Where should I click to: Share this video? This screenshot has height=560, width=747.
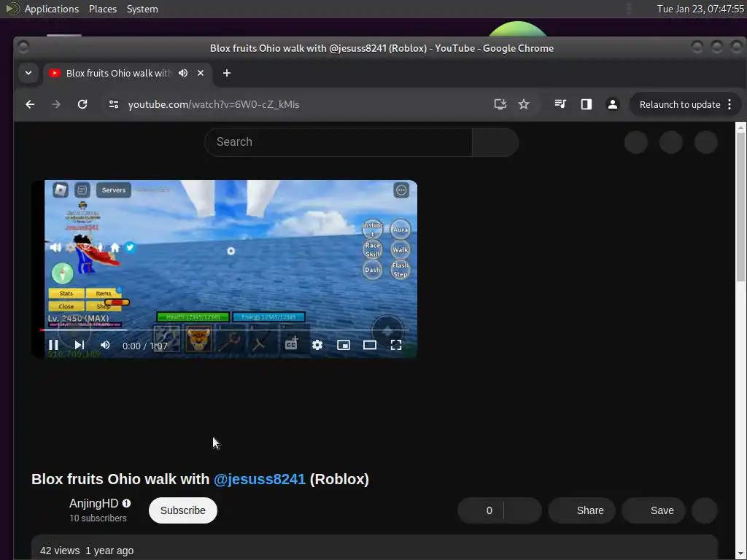click(x=581, y=510)
